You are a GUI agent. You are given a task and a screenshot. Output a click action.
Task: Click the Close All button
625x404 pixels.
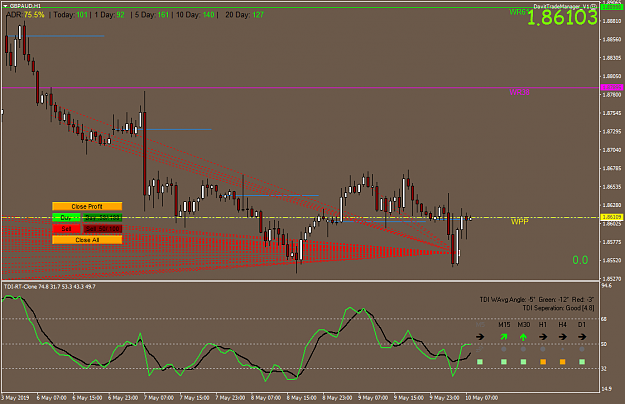point(87,240)
